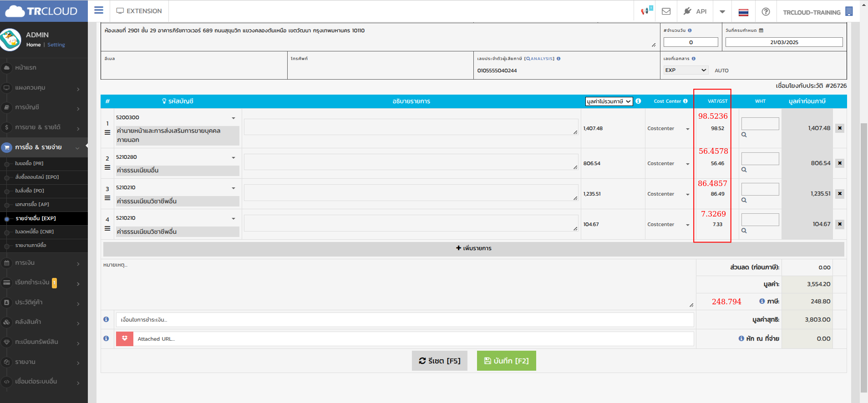This screenshot has height=403, width=868.
Task: Expand the top bar caret dropdown
Action: [x=722, y=12]
